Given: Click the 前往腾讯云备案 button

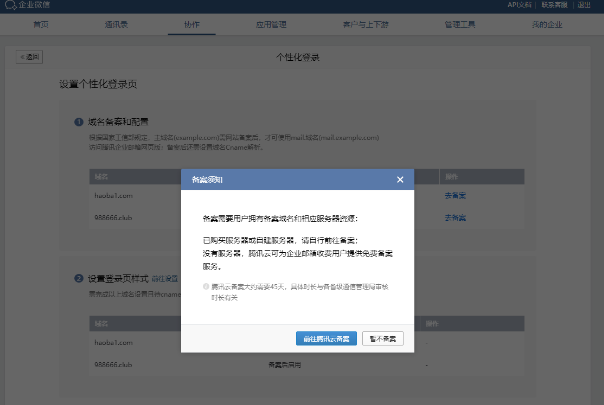Looking at the screenshot, I should pos(326,339).
